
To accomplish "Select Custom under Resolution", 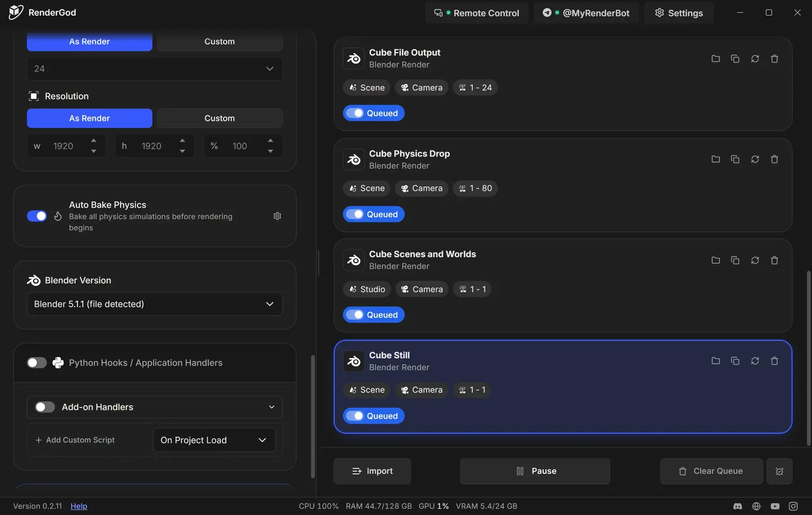I will pos(220,118).
